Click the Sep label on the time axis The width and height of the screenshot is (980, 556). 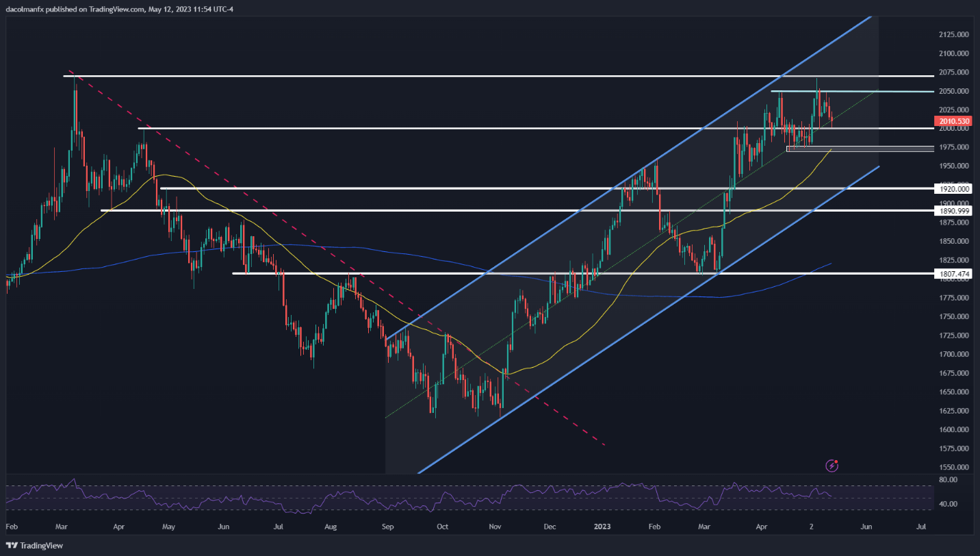tap(387, 527)
